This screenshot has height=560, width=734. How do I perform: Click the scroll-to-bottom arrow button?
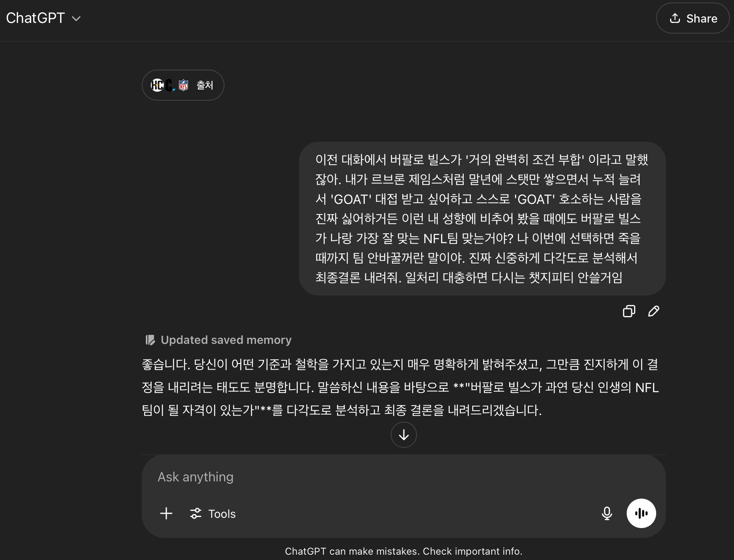pos(404,435)
